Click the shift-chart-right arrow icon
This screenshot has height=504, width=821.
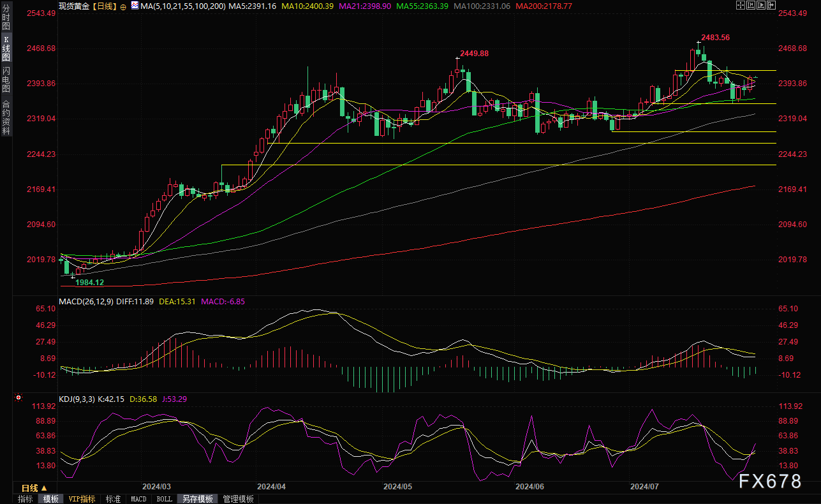pyautogui.click(x=771, y=5)
